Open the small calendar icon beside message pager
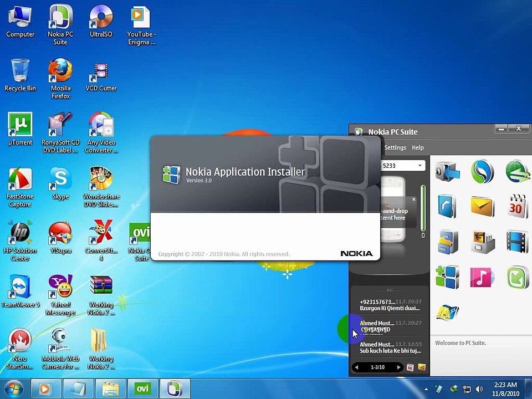This screenshot has width=532, height=399. 410,367
